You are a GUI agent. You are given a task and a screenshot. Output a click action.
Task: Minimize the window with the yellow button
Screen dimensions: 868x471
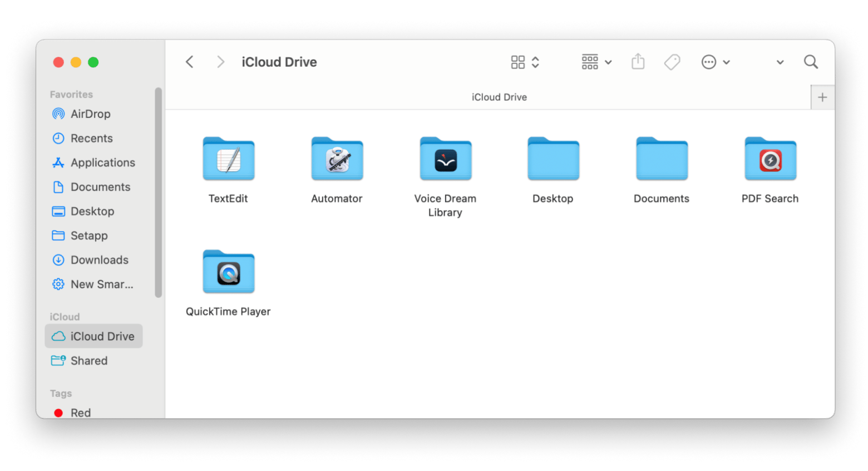(76, 62)
